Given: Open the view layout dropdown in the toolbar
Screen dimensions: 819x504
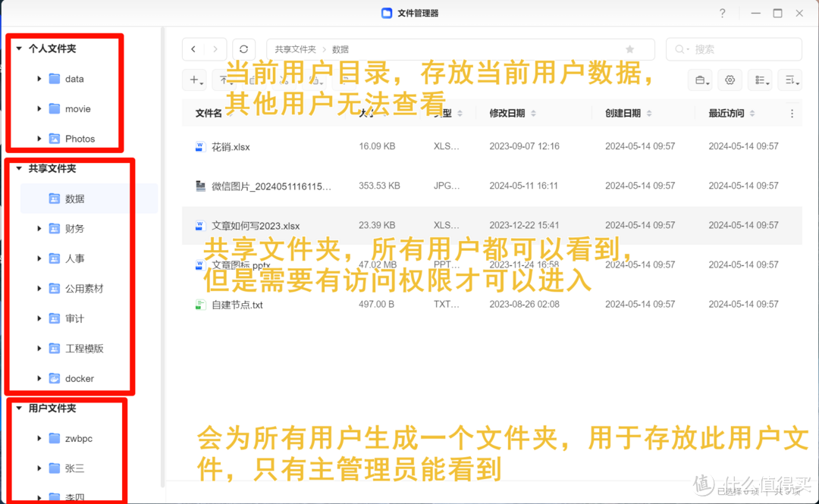Looking at the screenshot, I should coord(761,80).
